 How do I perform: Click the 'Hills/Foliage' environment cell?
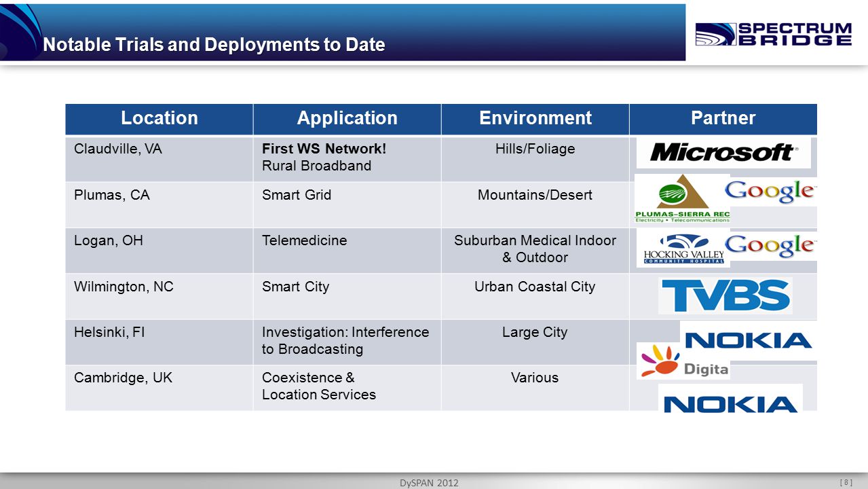pyautogui.click(x=535, y=158)
